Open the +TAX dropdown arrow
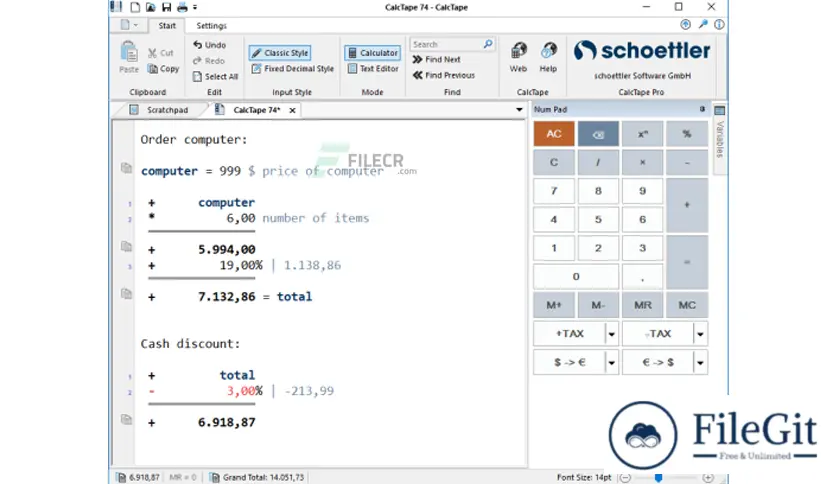836x484 pixels. (612, 334)
